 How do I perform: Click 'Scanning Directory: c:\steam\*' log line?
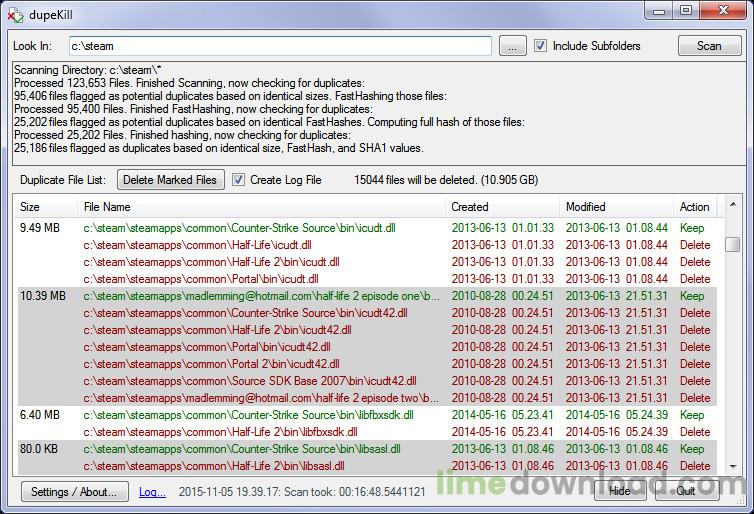tap(88, 70)
